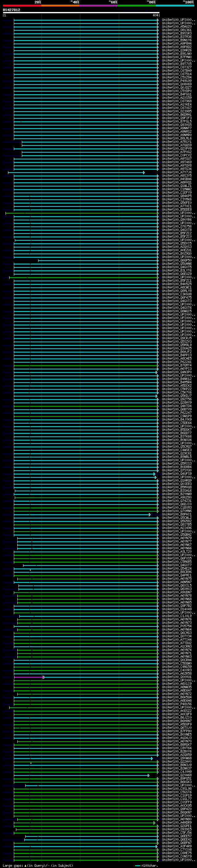Image resolution: width=197 pixels, height=868 pixels.
Task: Click the white query sequence bar
Action: (x=81, y=12)
